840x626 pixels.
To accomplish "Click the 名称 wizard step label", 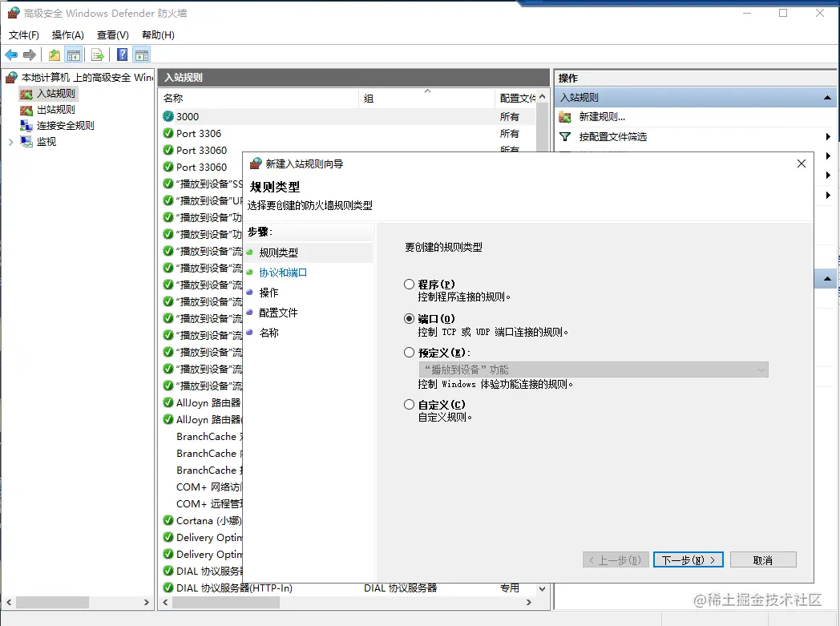I will pyautogui.click(x=269, y=333).
